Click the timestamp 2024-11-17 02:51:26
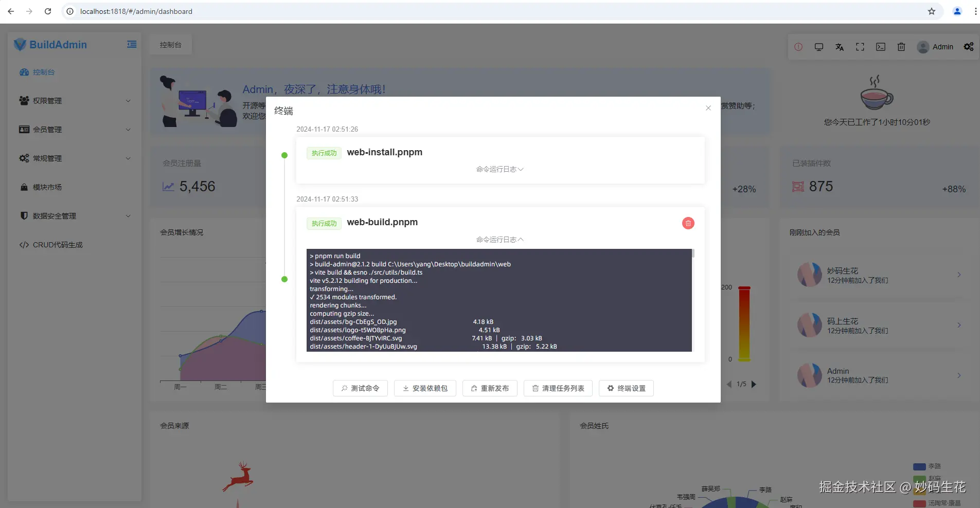 pyautogui.click(x=327, y=129)
